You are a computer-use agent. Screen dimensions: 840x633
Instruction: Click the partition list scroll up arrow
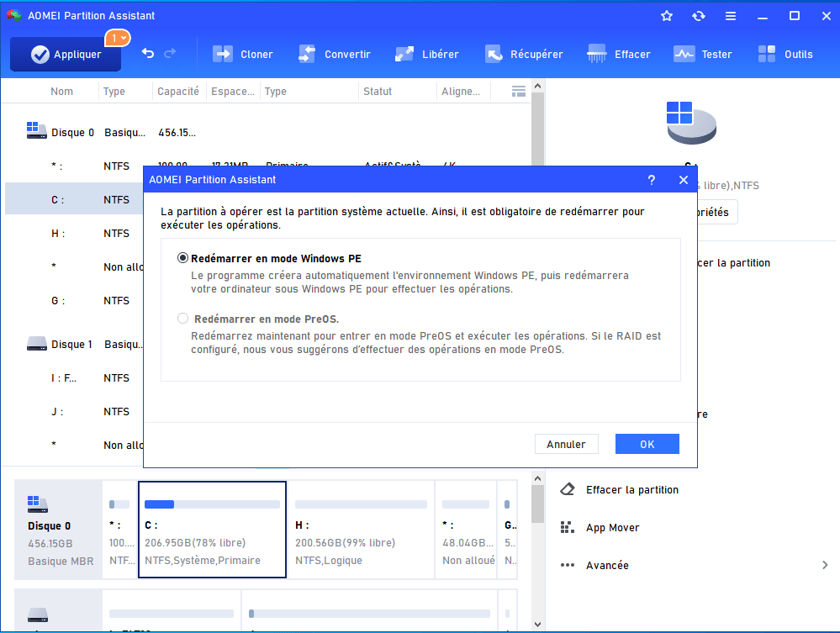pos(538,87)
